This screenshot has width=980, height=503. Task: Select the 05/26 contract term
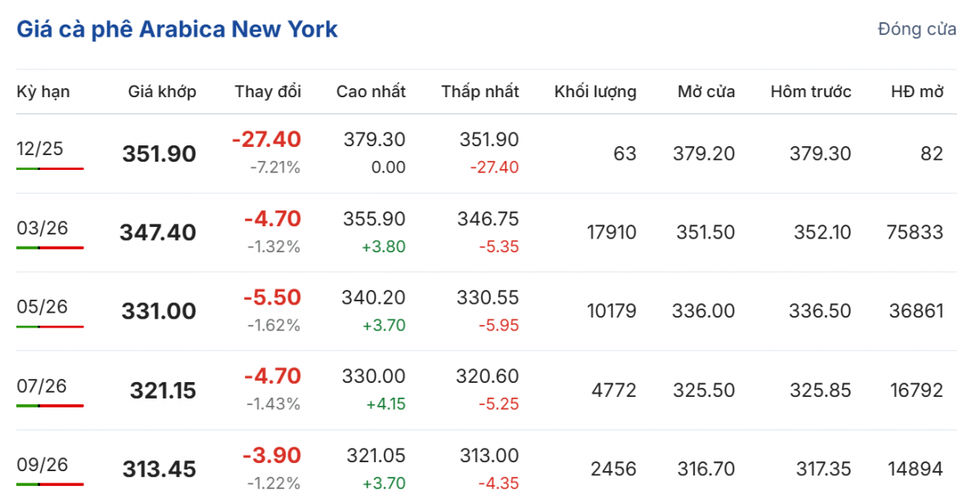(x=40, y=307)
